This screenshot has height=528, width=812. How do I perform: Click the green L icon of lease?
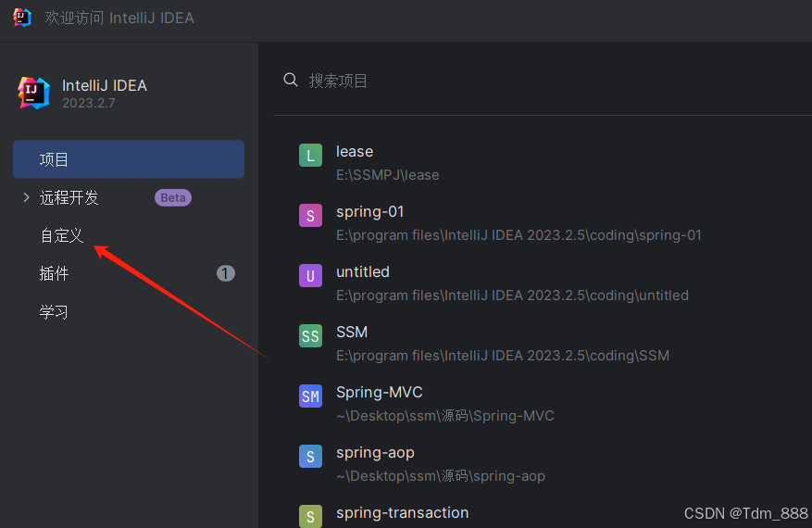point(311,156)
